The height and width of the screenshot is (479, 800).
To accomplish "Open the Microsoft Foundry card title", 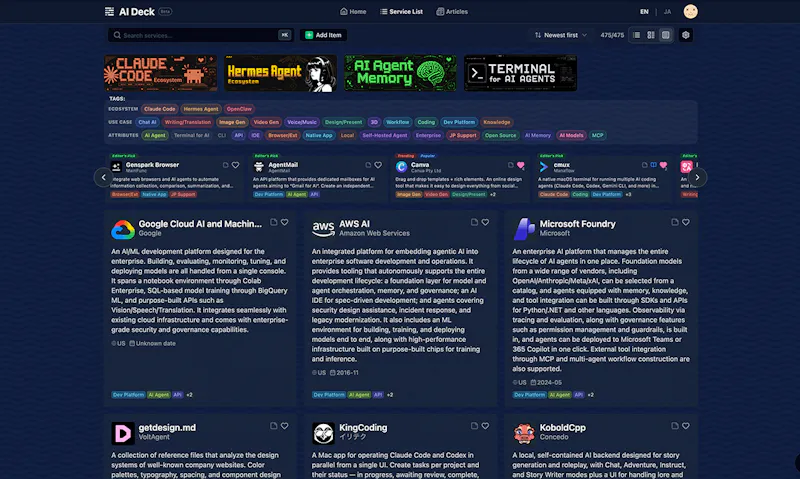I will pyautogui.click(x=578, y=224).
